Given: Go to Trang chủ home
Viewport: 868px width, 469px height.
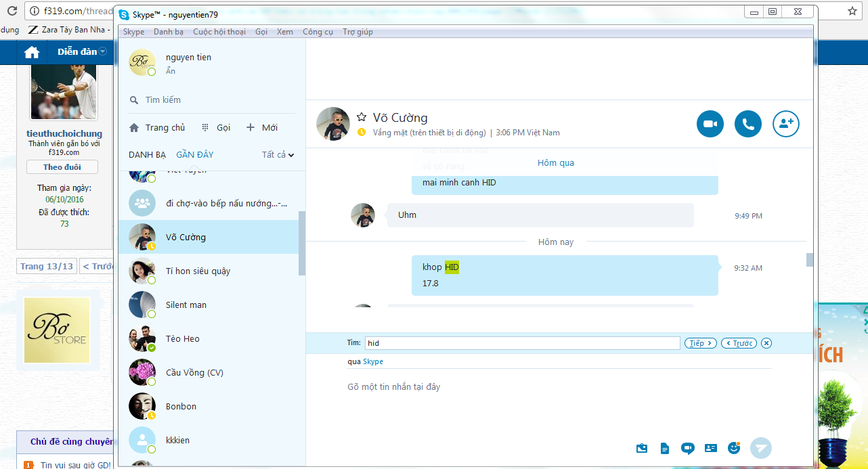Looking at the screenshot, I should point(157,127).
